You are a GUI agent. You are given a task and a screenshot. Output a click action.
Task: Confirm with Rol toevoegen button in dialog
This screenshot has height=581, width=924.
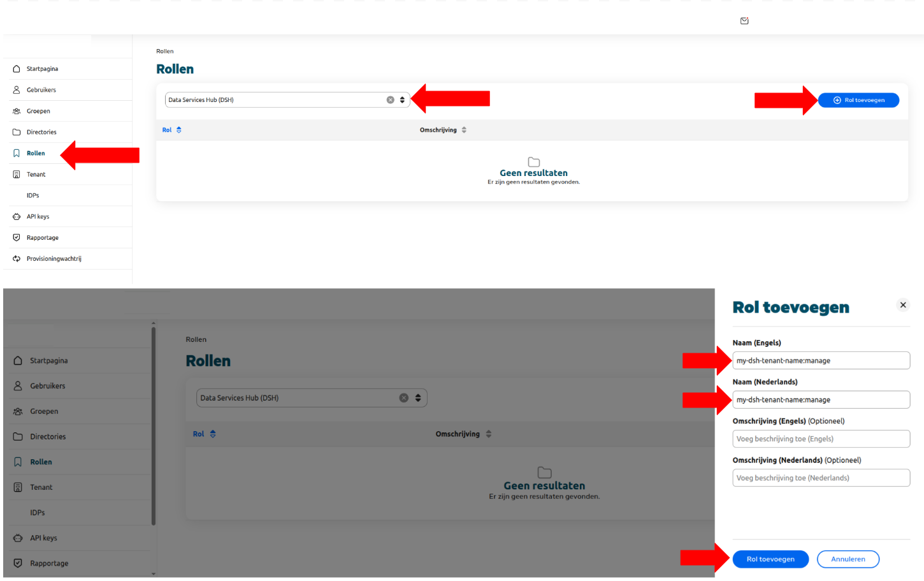770,559
